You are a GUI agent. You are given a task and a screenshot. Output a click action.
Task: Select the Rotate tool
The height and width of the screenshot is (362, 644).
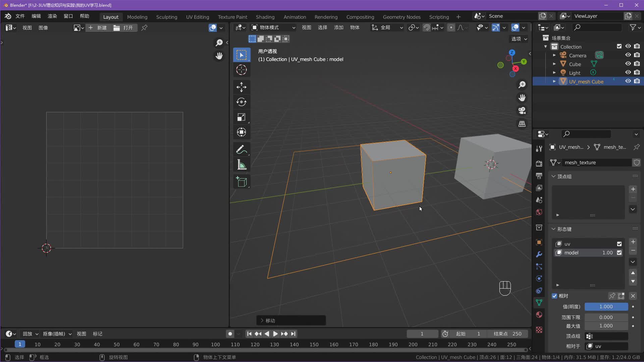point(241,102)
